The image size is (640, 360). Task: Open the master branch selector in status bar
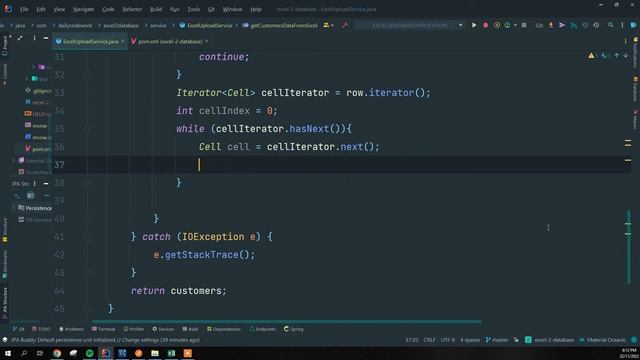(x=497, y=340)
